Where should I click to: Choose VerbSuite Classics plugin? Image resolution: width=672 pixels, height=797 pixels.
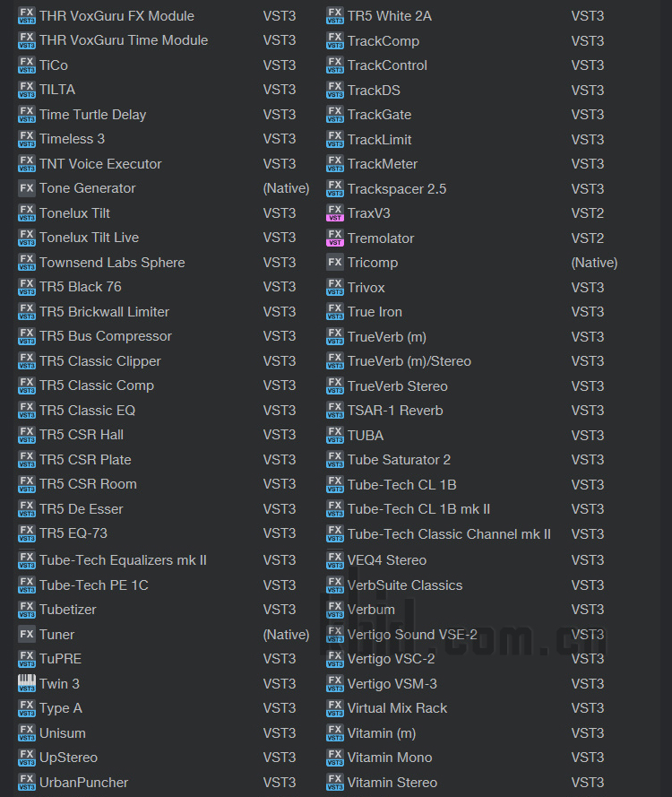click(x=405, y=585)
